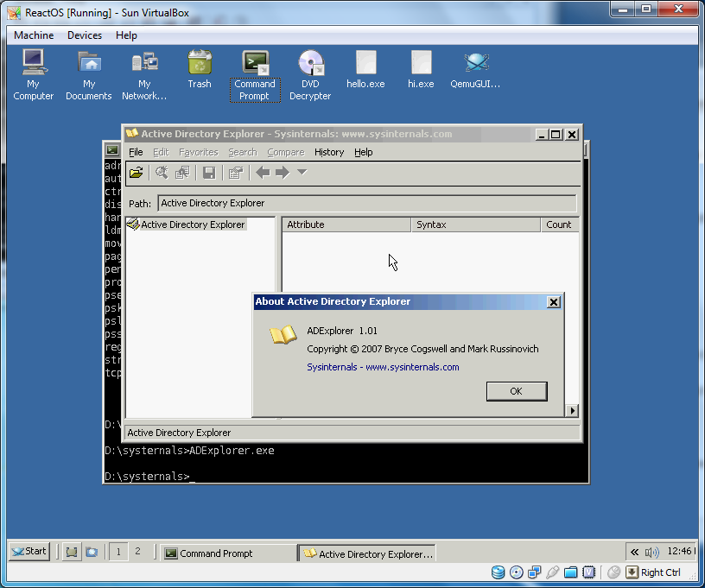Viewport: 705px width, 588px height.
Task: Click the Search magnifier toolbar icon
Action: click(x=162, y=173)
